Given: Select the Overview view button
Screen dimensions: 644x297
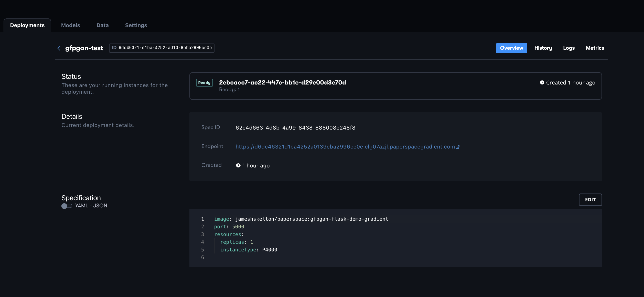Looking at the screenshot, I should [x=511, y=48].
